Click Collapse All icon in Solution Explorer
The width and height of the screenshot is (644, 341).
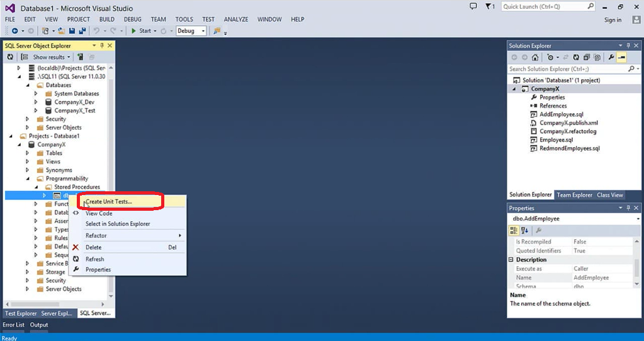[587, 57]
